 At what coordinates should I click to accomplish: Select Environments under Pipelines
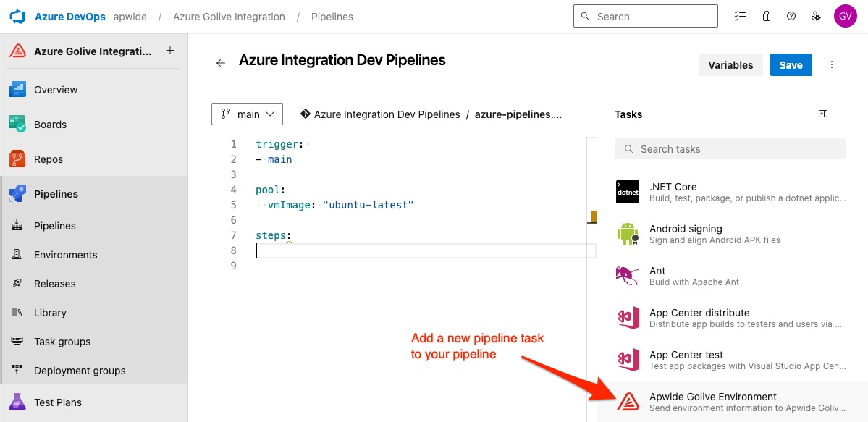(65, 255)
